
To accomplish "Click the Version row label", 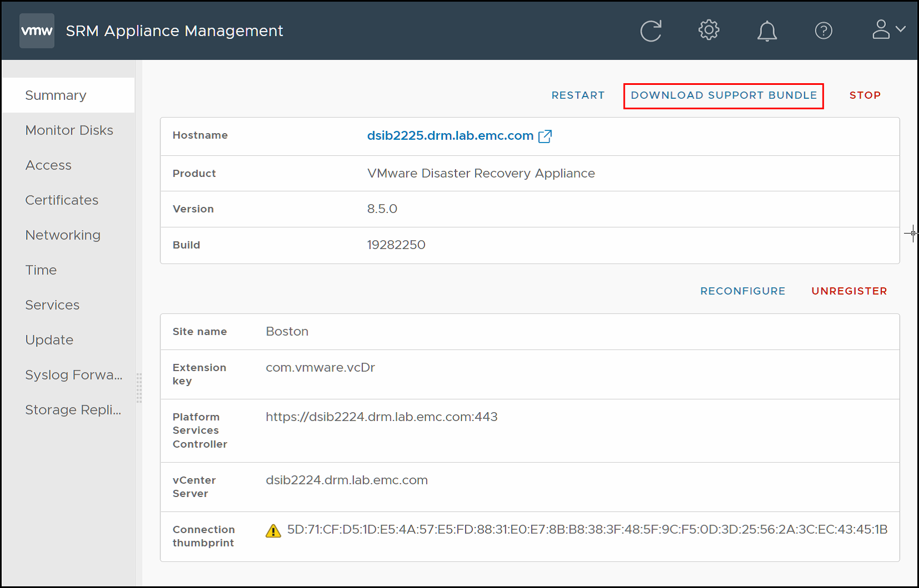I will pos(193,209).
